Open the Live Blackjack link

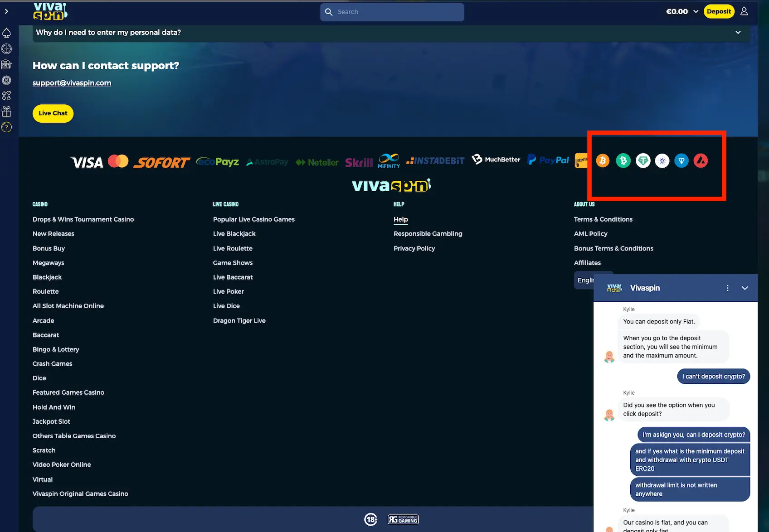coord(234,234)
